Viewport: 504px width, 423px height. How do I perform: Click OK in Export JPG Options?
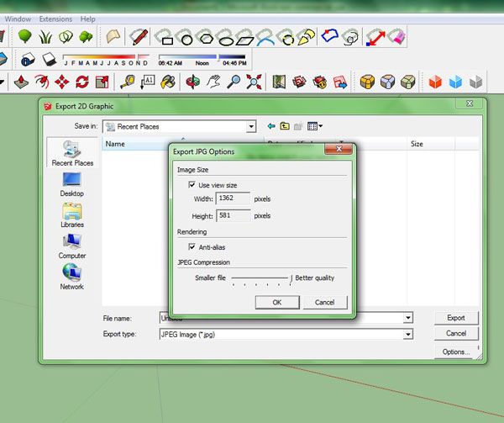coord(277,302)
